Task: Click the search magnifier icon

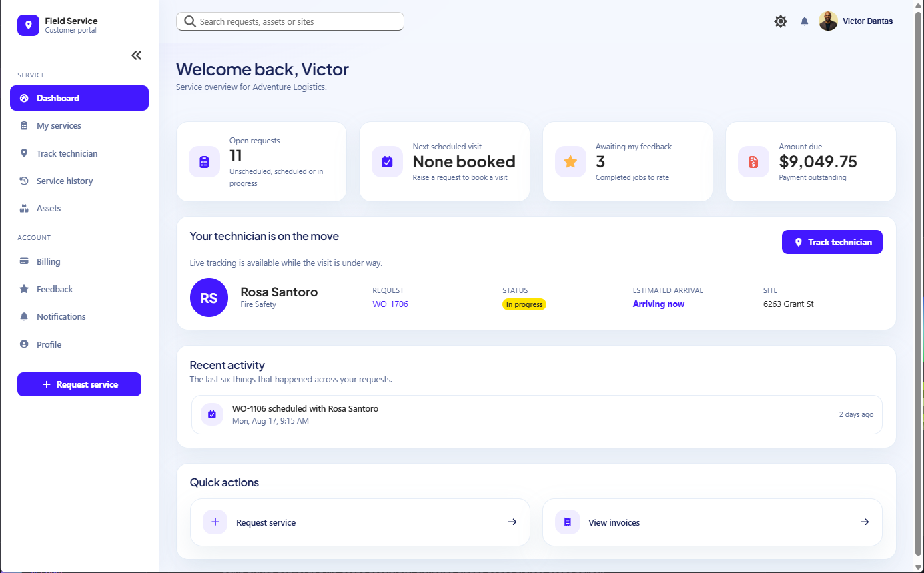Action: [x=190, y=21]
